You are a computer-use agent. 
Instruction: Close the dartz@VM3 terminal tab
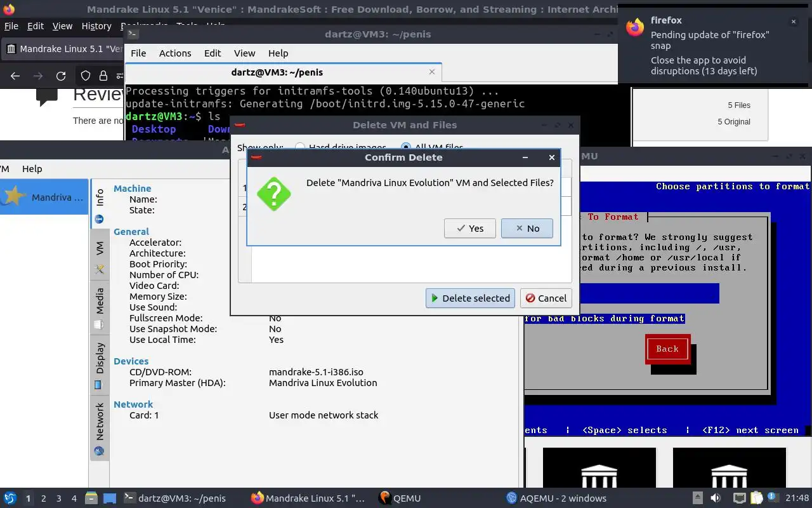click(x=432, y=72)
